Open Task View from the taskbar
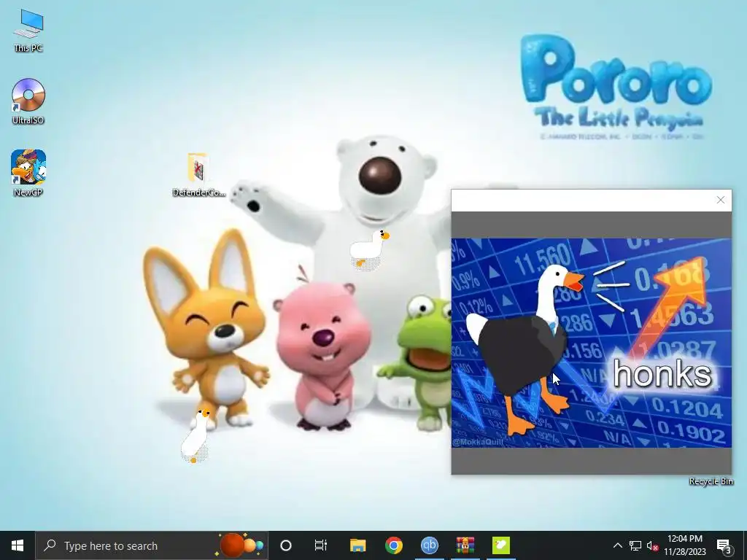This screenshot has height=560, width=747. 321,545
